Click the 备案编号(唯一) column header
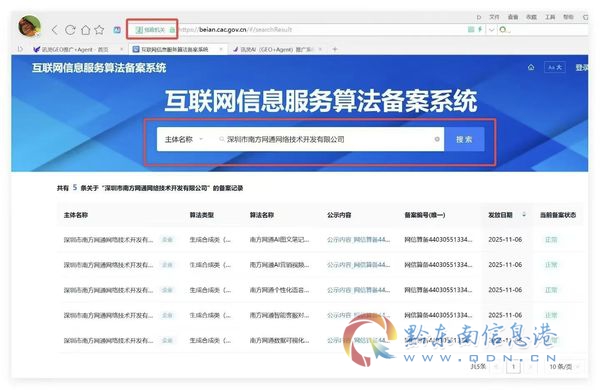Image resolution: width=600 pixels, height=390 pixels. click(x=425, y=215)
